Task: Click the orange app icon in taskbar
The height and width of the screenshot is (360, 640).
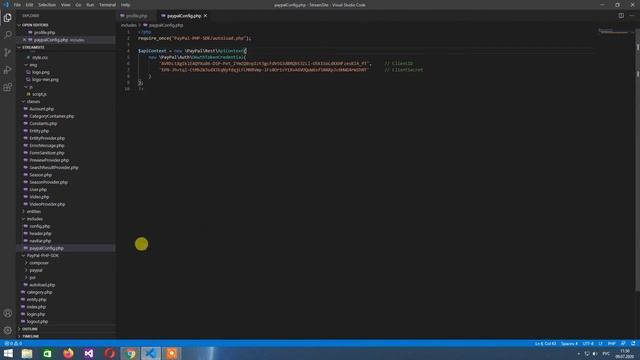Action: tap(171, 353)
